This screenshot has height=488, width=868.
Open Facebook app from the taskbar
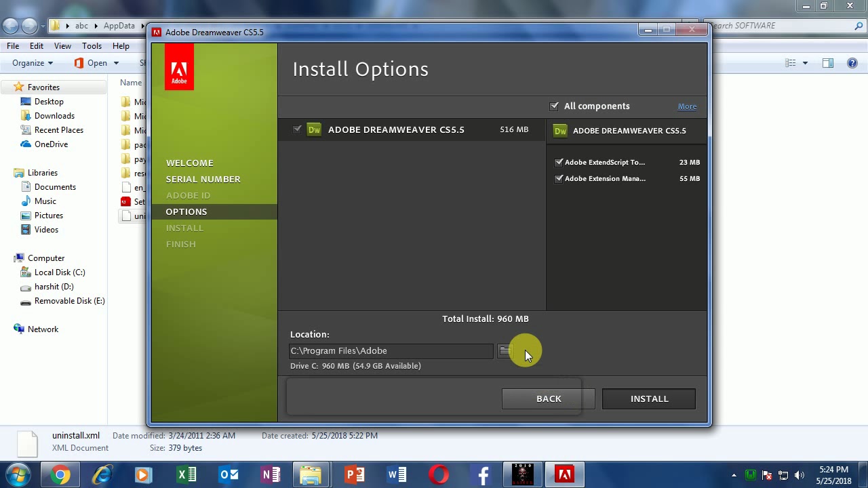(x=482, y=475)
